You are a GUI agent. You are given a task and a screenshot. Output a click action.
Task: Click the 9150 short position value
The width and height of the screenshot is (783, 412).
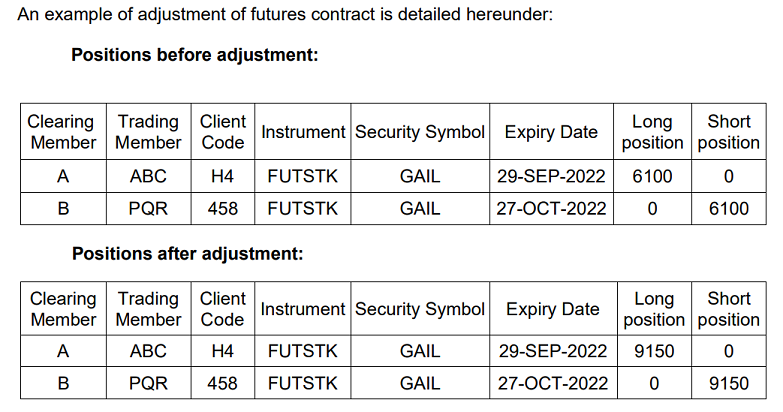click(729, 383)
